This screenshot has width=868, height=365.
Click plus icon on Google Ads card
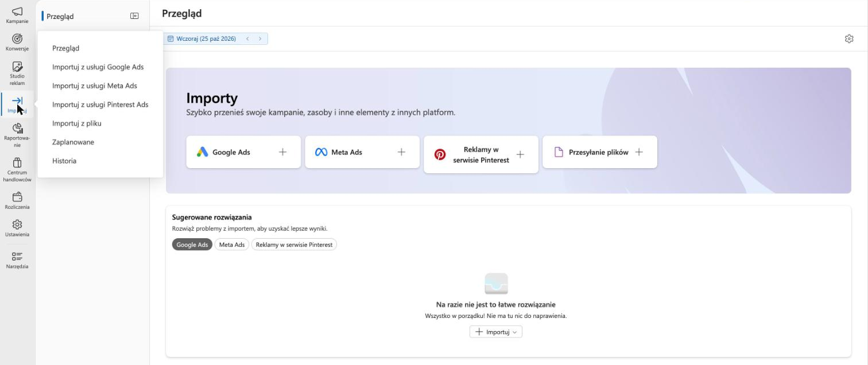282,152
